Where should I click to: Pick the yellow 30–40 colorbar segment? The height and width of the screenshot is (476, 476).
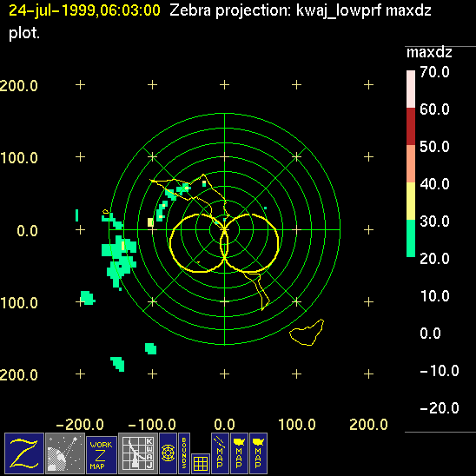tap(411, 201)
